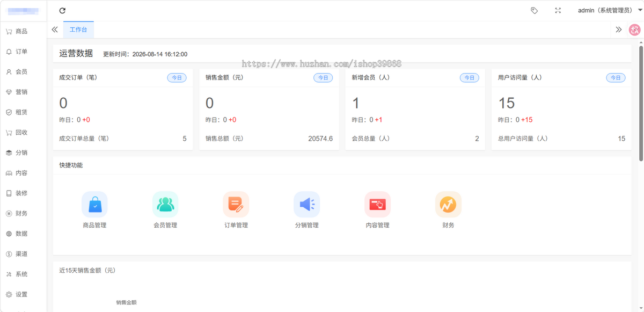Click the 会员管理 label

(165, 225)
